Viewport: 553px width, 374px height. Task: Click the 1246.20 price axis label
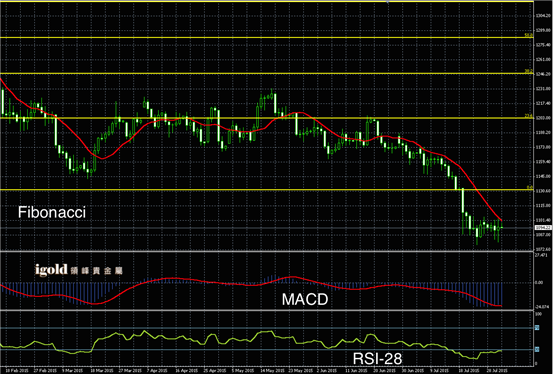(543, 74)
